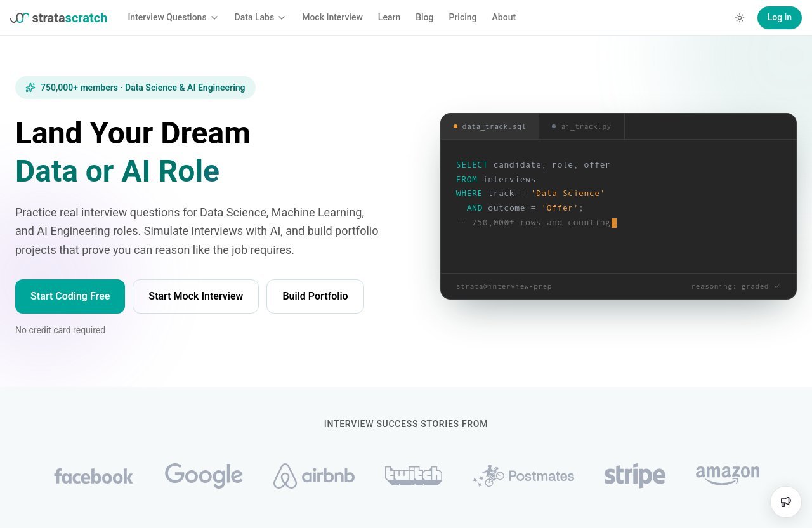The width and height of the screenshot is (812, 528).
Task: Click the 'Data or AI Role' heading
Action: (x=117, y=171)
